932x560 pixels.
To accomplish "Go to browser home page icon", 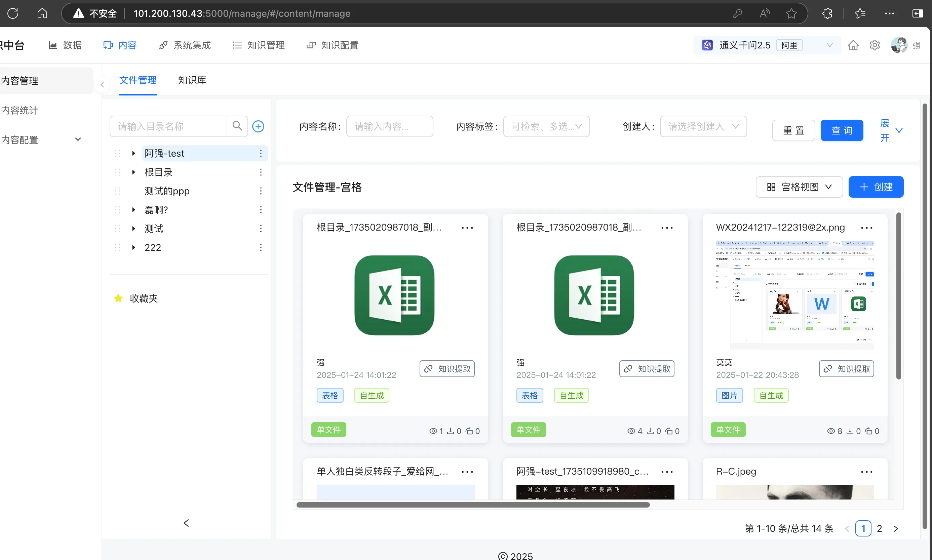I will coord(42,13).
